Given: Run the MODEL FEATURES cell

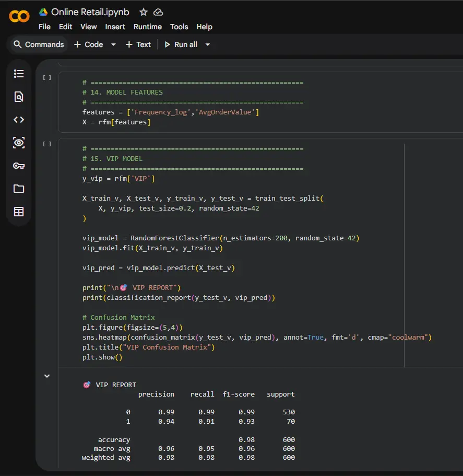Looking at the screenshot, I should tap(47, 78).
